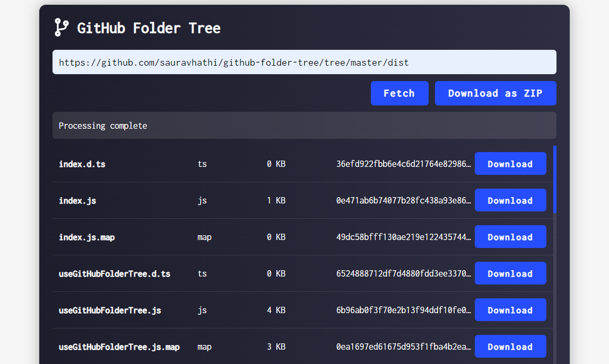Click hash 6b96ab0f3f70e2b13f94ddf10fe0…
Screen dimensions: 609x364
click(404, 309)
